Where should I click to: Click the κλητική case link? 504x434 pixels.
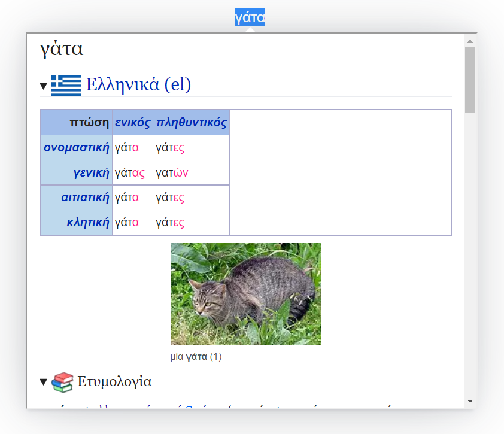tap(88, 223)
